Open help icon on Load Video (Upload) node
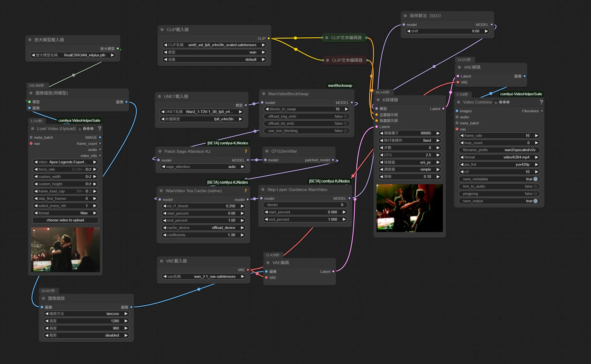 [x=99, y=128]
